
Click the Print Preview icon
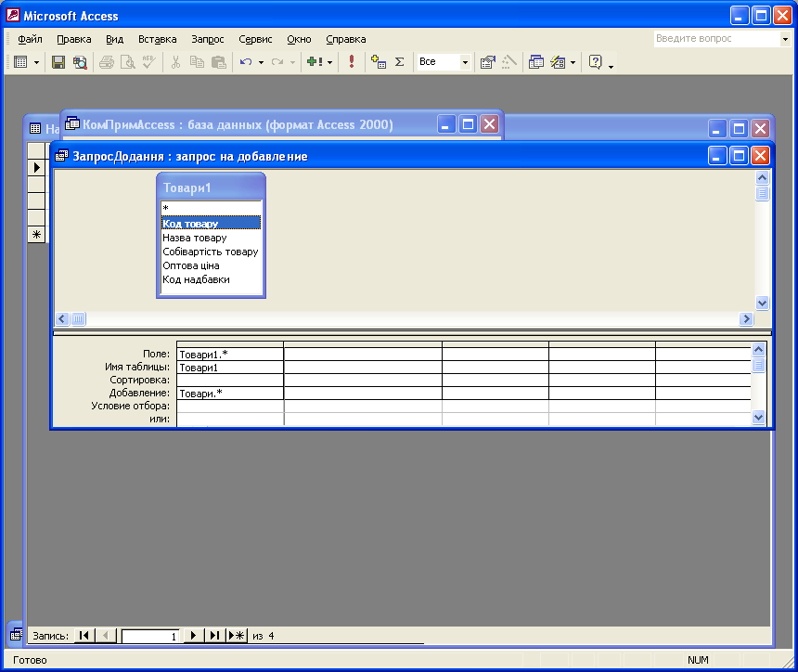pos(128,62)
